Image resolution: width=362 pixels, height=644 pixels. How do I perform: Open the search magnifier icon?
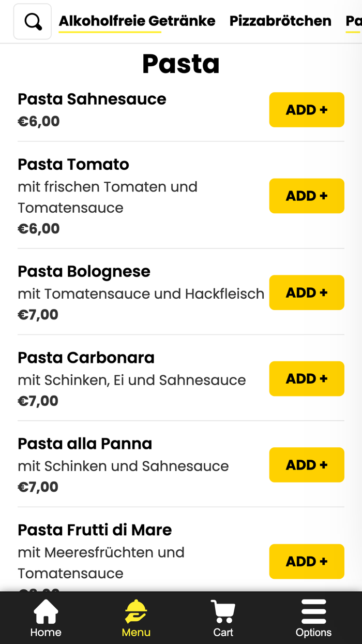pos(32,21)
